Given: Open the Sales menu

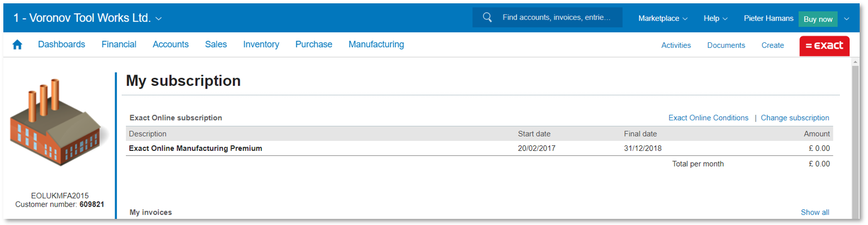Looking at the screenshot, I should (x=216, y=45).
